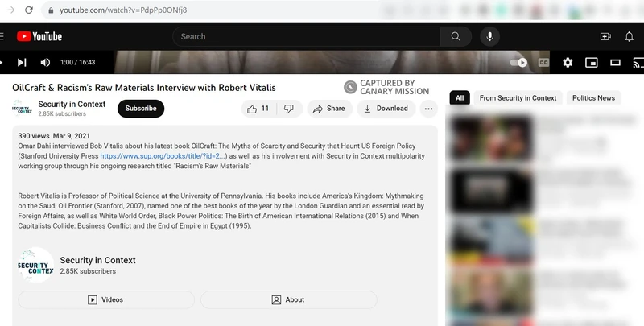
Task: Open the Security in Context channel name link
Action: click(x=72, y=105)
